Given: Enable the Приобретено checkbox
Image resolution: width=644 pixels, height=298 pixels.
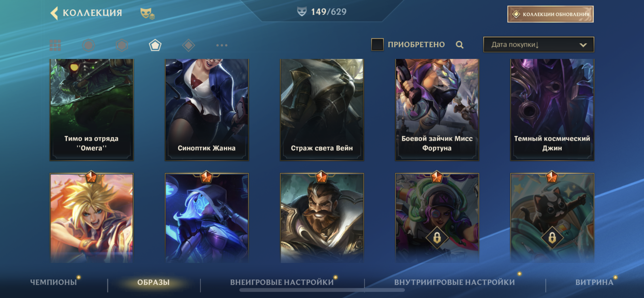Looking at the screenshot, I should coord(377,45).
